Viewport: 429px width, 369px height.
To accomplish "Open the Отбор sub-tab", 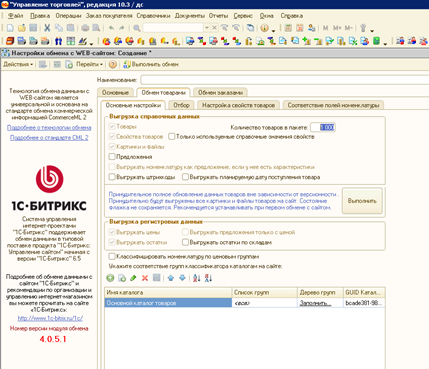I will point(181,105).
